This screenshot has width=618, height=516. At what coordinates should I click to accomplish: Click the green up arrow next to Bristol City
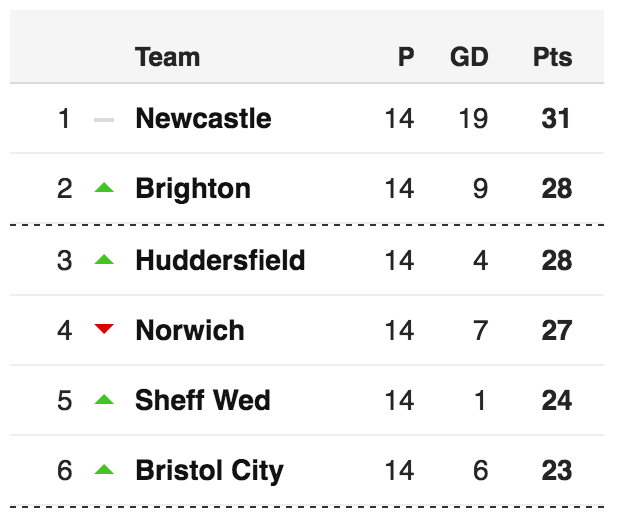click(104, 469)
